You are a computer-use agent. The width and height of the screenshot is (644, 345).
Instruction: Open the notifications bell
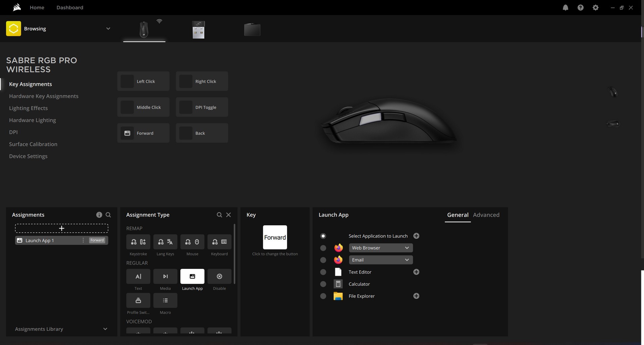pyautogui.click(x=566, y=7)
